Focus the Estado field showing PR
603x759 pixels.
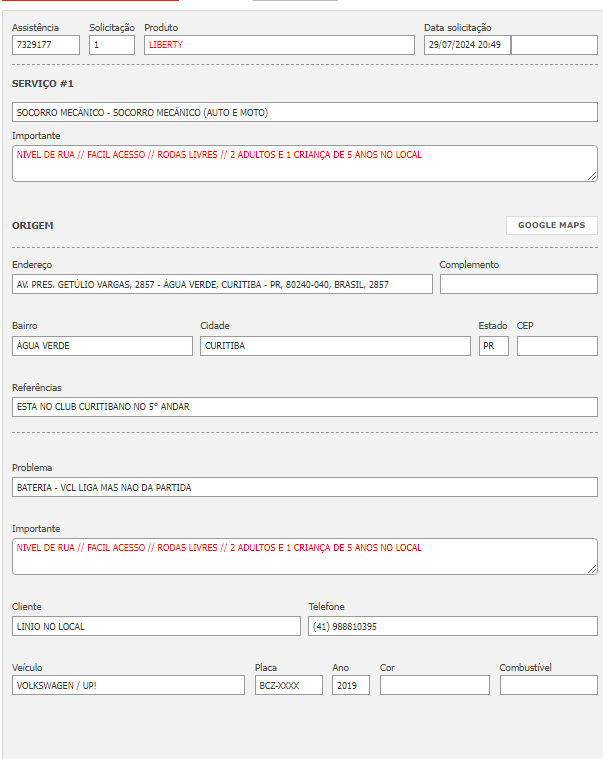pos(493,346)
